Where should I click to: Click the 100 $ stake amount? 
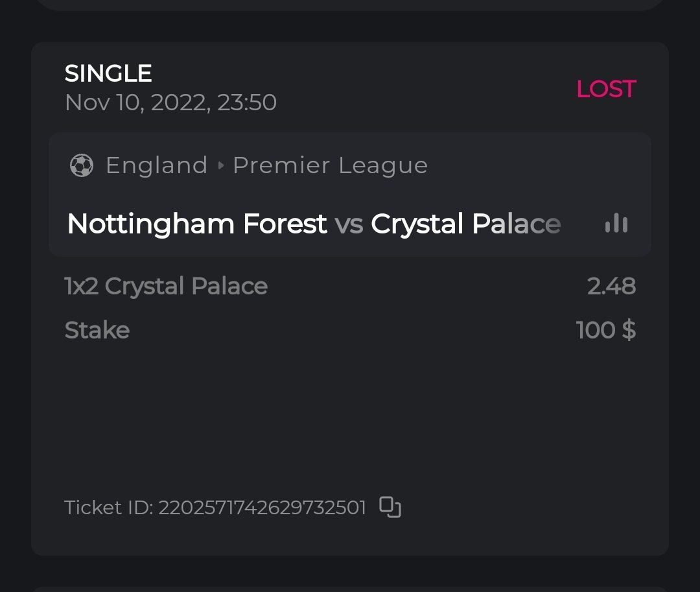pyautogui.click(x=605, y=330)
